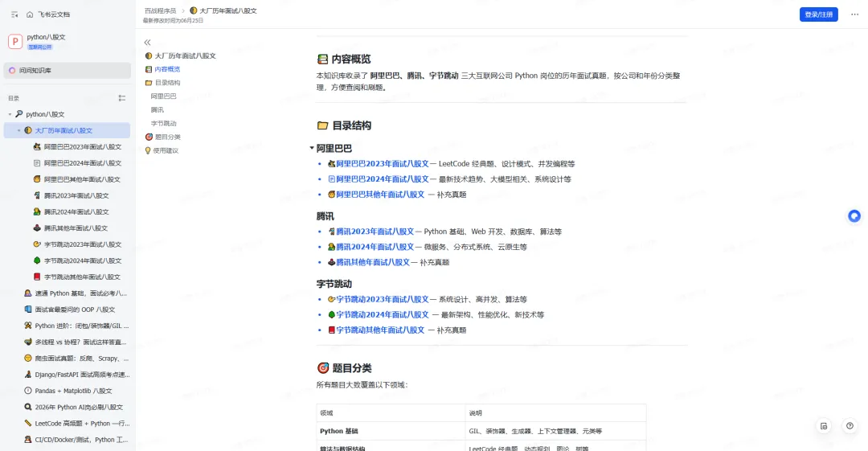The height and width of the screenshot is (451, 868).
Task: Click the blue floating assistant circle icon
Action: pyautogui.click(x=854, y=216)
